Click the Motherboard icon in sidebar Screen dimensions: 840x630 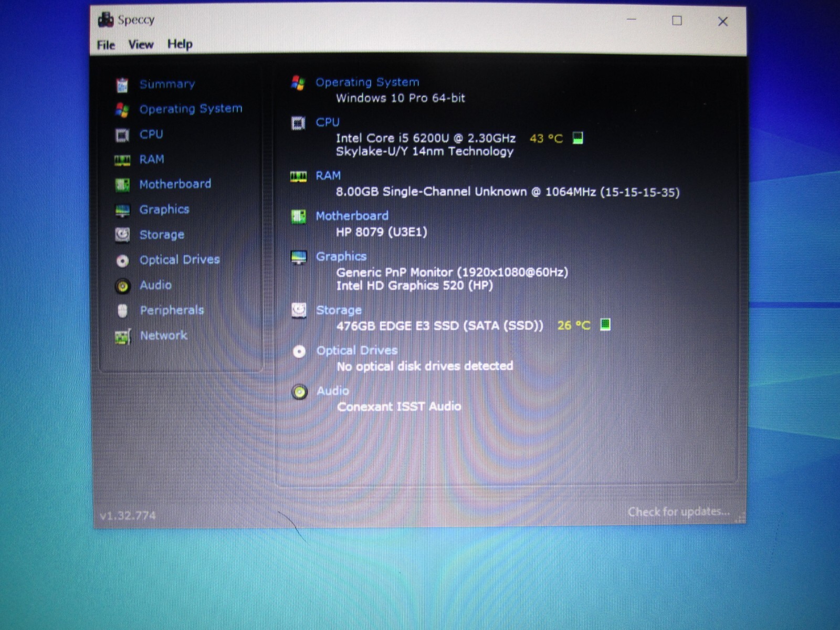(122, 185)
